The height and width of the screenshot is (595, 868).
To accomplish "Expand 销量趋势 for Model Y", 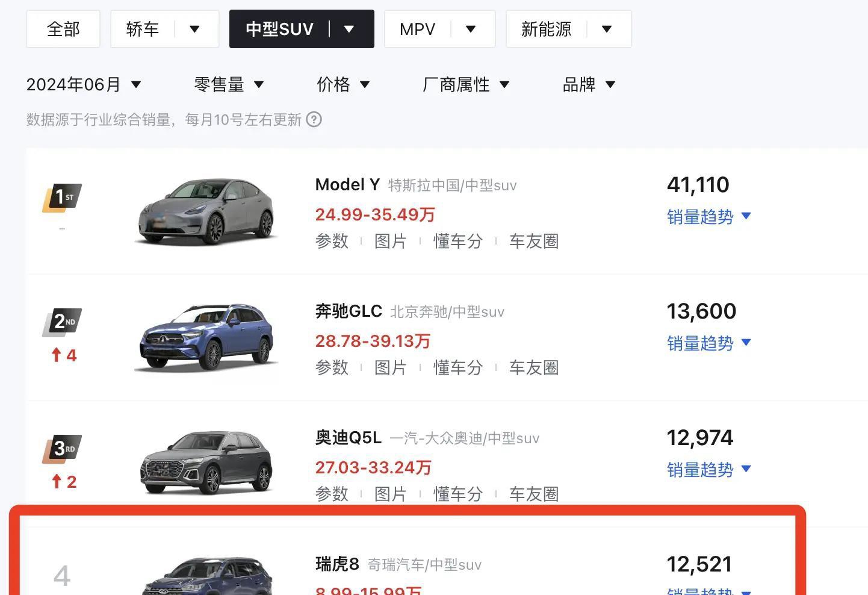I will [x=709, y=217].
